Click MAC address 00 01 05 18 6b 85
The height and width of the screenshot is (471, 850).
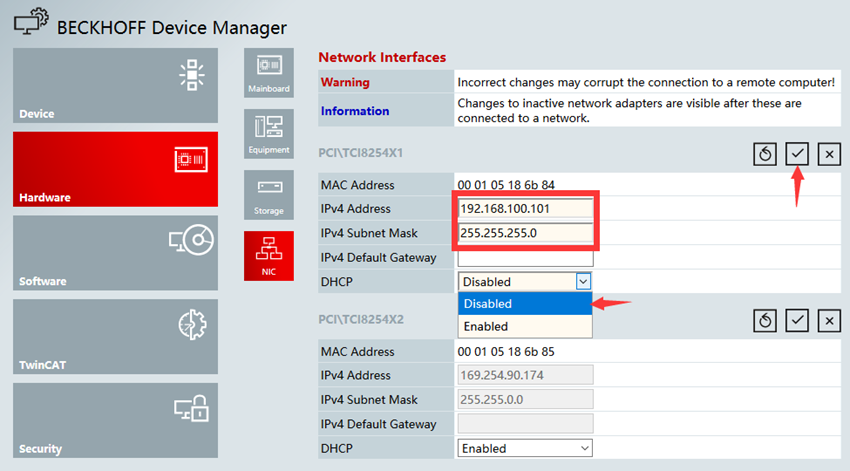[x=506, y=351]
